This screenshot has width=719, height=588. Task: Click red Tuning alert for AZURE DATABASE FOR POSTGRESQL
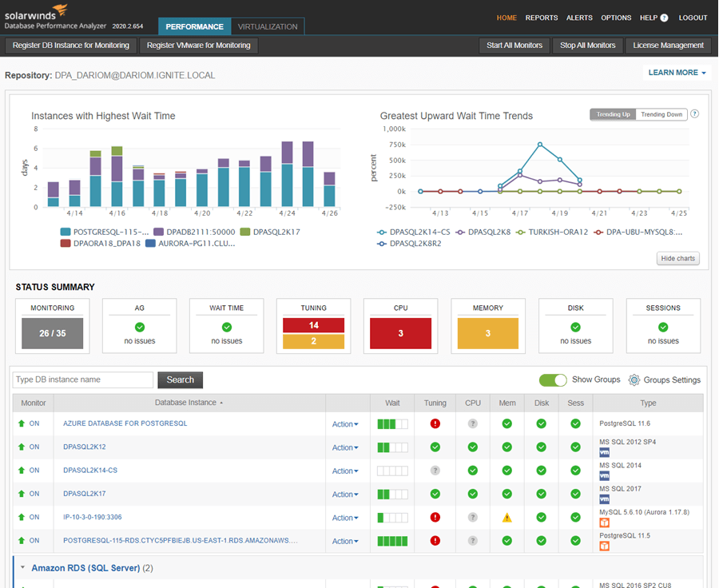435,423
